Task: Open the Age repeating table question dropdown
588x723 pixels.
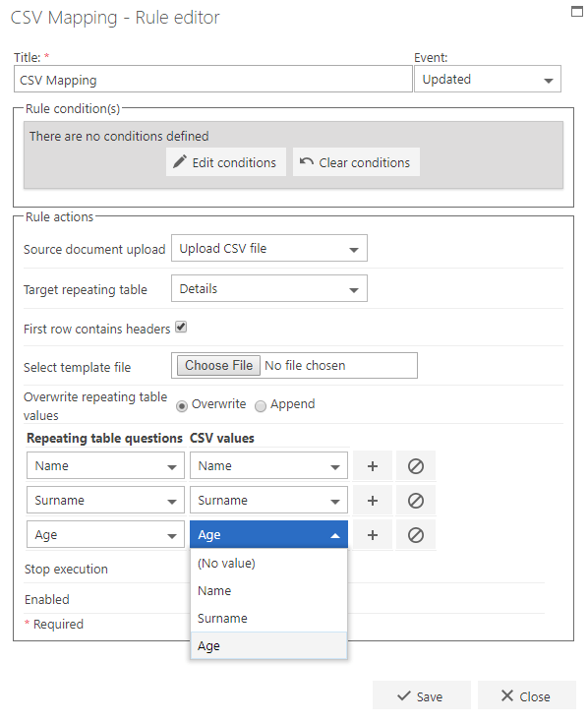Action: [x=105, y=535]
